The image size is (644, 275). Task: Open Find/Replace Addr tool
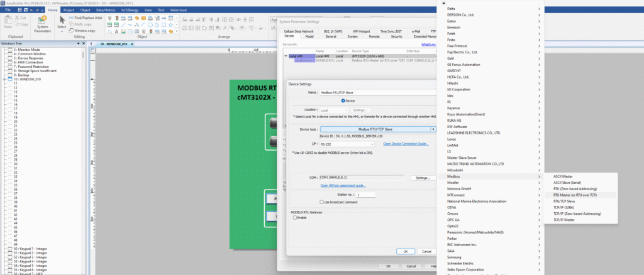point(86,18)
